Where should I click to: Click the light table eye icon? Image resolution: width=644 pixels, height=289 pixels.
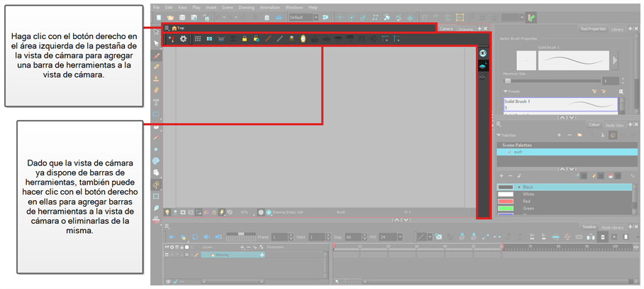(x=483, y=53)
